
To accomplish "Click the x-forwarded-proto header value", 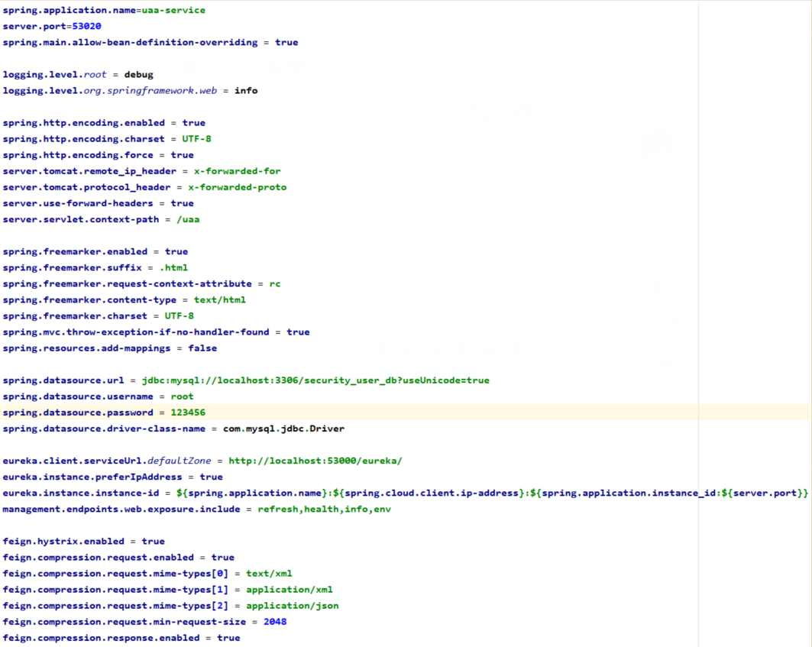I will pos(237,187).
